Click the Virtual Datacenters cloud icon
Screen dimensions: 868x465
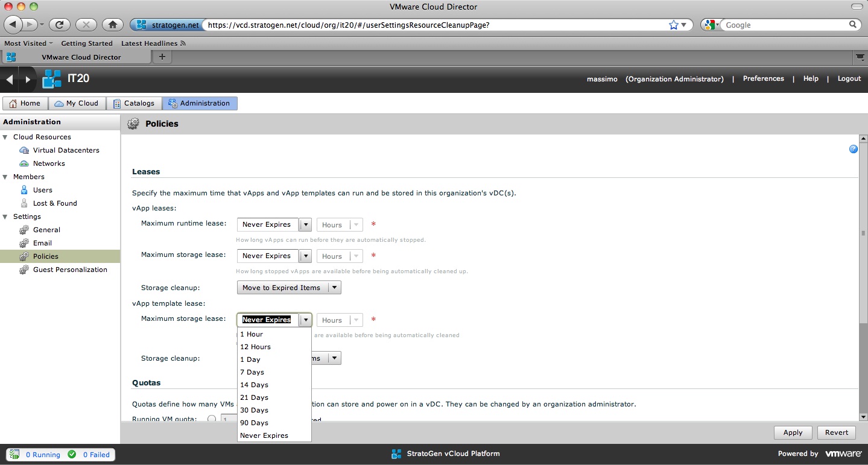(24, 150)
